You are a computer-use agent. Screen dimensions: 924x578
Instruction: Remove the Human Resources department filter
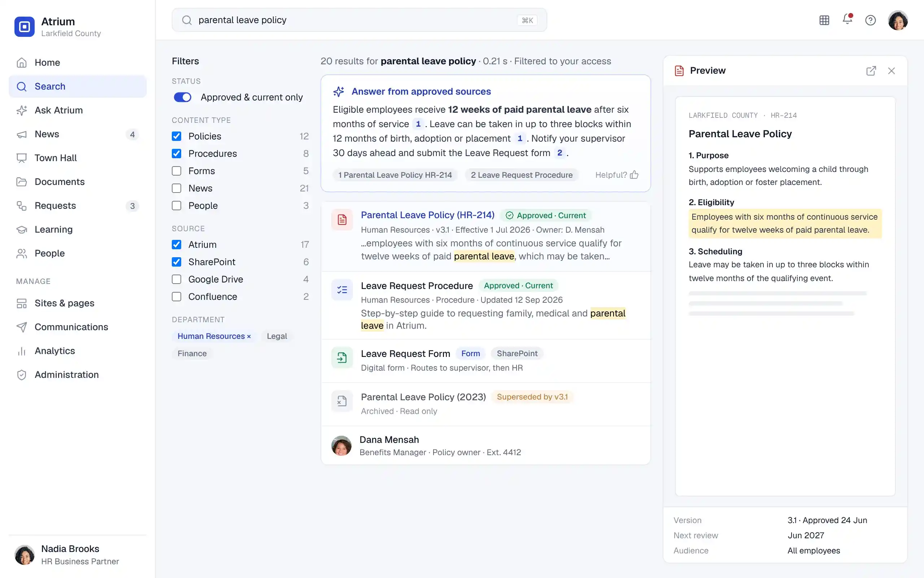tap(249, 336)
